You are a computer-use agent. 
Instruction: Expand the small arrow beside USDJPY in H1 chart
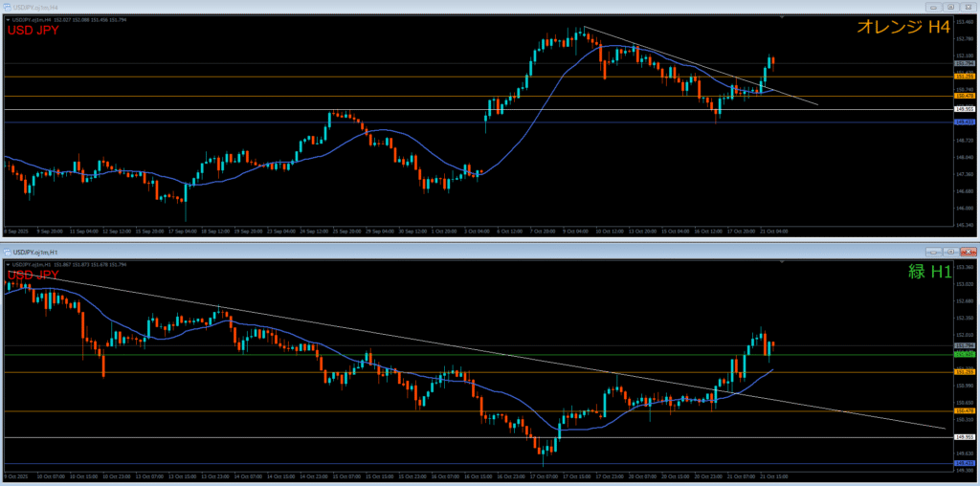[8, 264]
